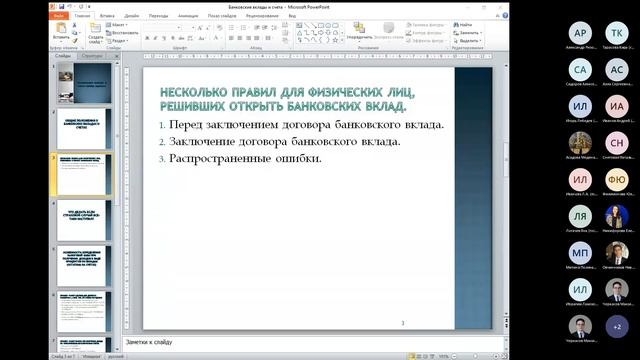Expand the Select (Выделить) dropdown arrow
The image size is (640, 360).
click(x=481, y=40)
